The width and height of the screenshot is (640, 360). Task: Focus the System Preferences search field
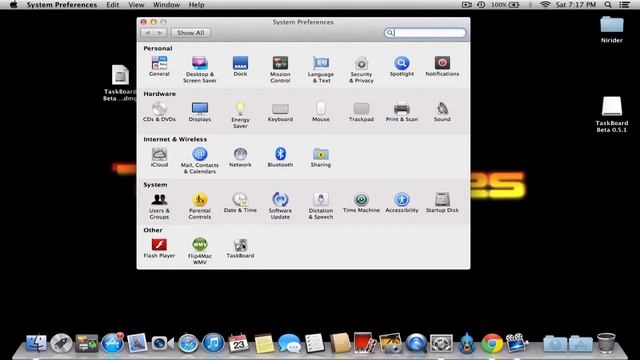pyautogui.click(x=425, y=33)
